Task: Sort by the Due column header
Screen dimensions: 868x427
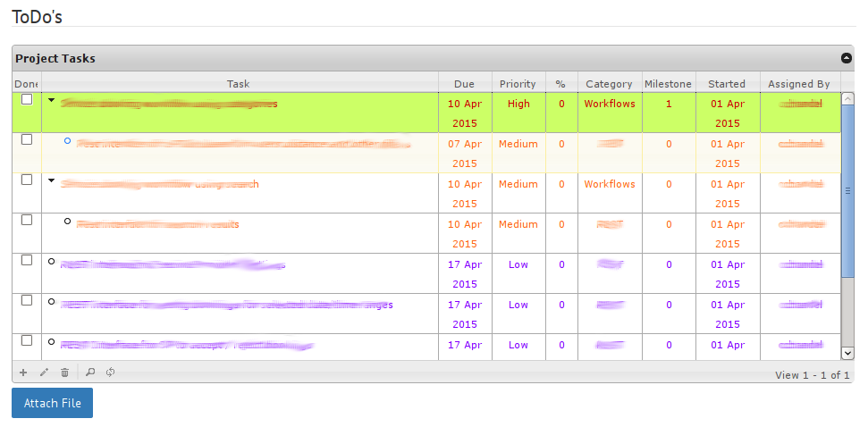Action: coord(465,84)
